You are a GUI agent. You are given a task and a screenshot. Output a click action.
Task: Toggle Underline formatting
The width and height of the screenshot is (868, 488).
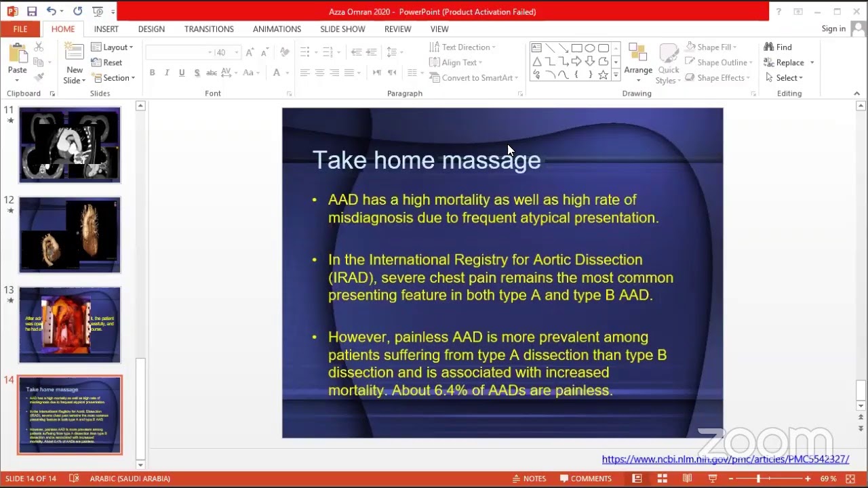(x=182, y=73)
